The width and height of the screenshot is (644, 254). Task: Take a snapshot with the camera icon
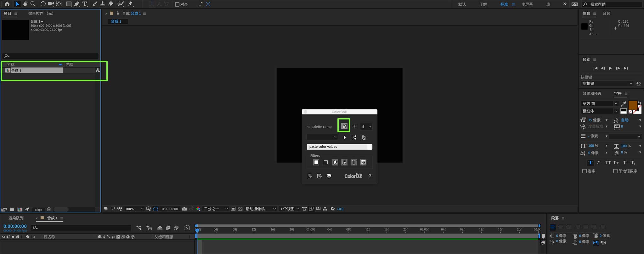(x=184, y=209)
